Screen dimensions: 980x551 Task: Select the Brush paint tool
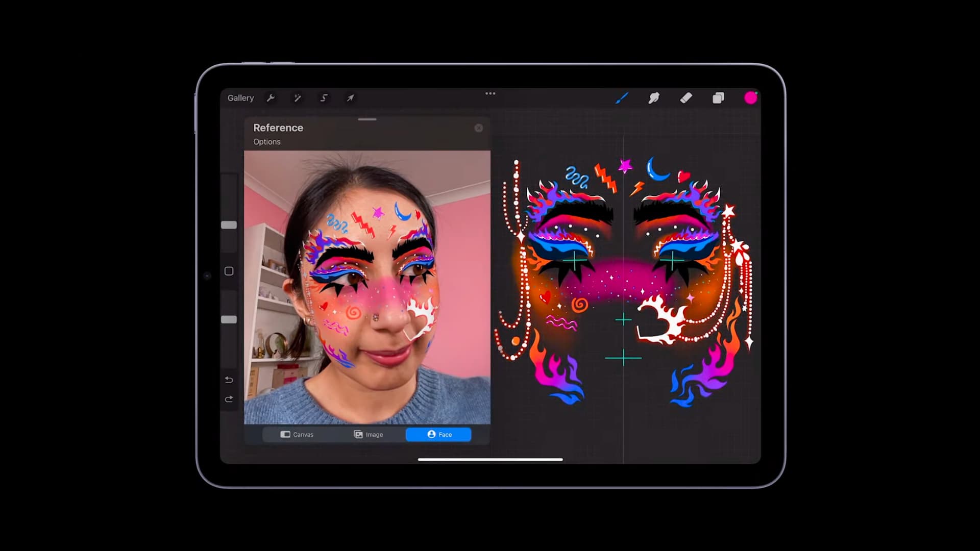622,98
